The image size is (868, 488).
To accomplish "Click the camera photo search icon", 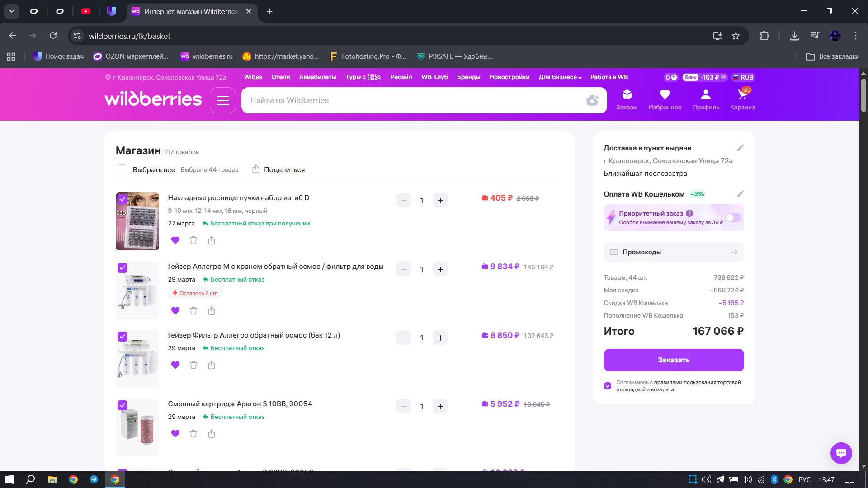I will tap(592, 100).
